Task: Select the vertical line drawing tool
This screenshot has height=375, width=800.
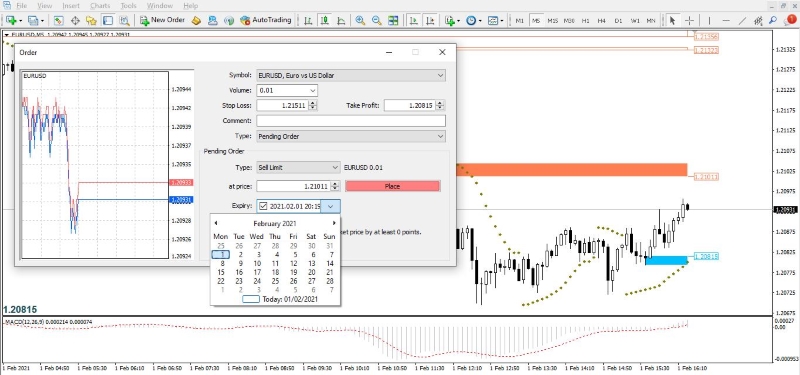Action: pos(709,20)
